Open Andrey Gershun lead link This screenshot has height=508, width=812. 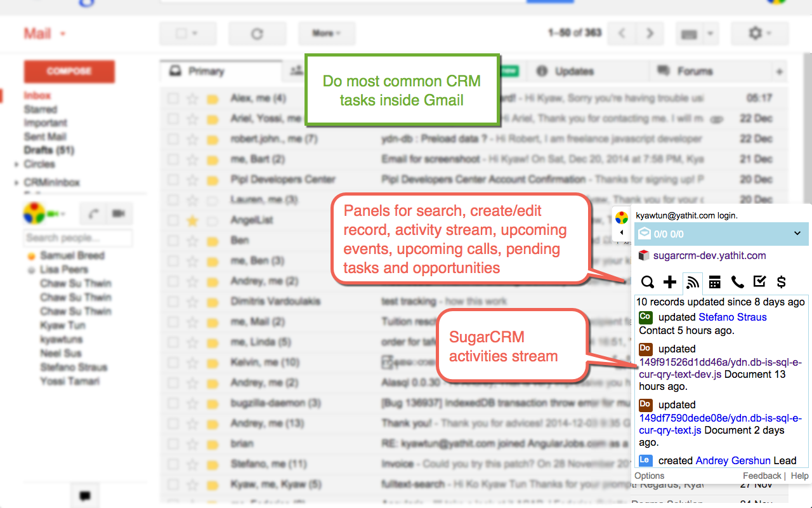[x=733, y=460]
